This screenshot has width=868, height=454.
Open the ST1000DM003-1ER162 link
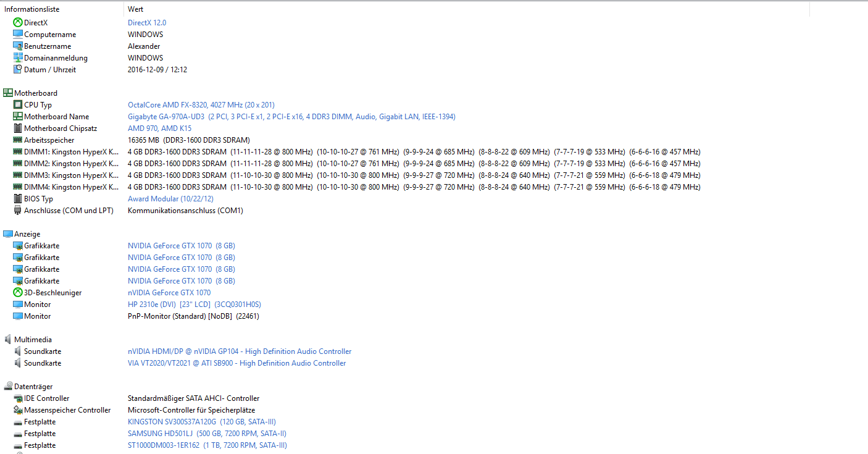(207, 445)
